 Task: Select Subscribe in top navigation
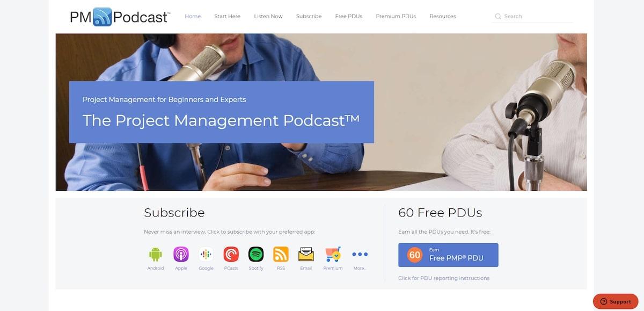[309, 16]
